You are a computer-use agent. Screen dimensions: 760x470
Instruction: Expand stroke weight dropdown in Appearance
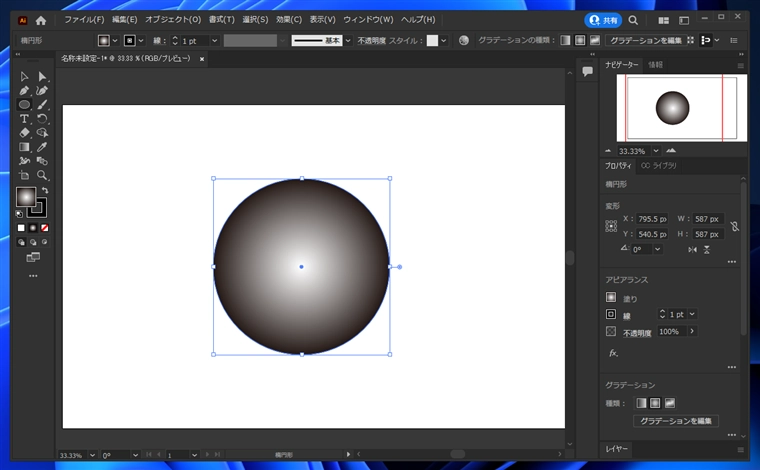[x=692, y=314]
